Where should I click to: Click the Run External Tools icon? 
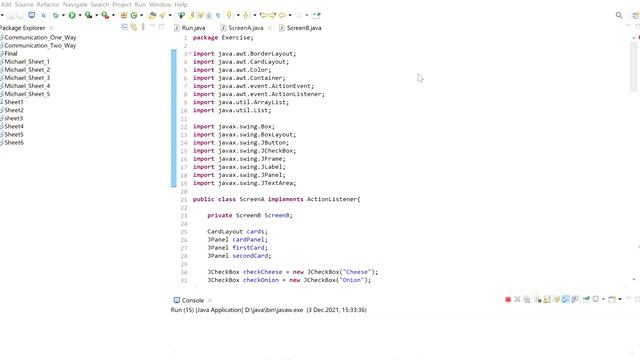(x=105, y=15)
